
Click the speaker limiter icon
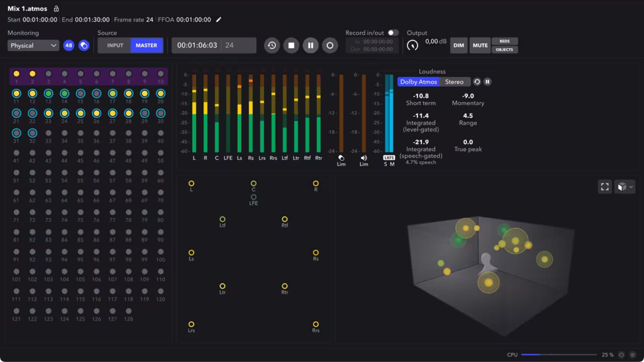point(364,158)
